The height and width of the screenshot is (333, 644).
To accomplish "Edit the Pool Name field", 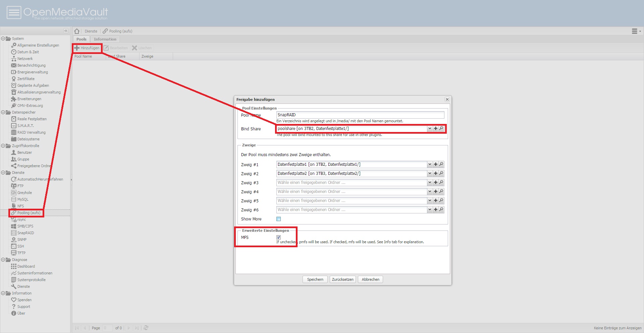I will (360, 115).
